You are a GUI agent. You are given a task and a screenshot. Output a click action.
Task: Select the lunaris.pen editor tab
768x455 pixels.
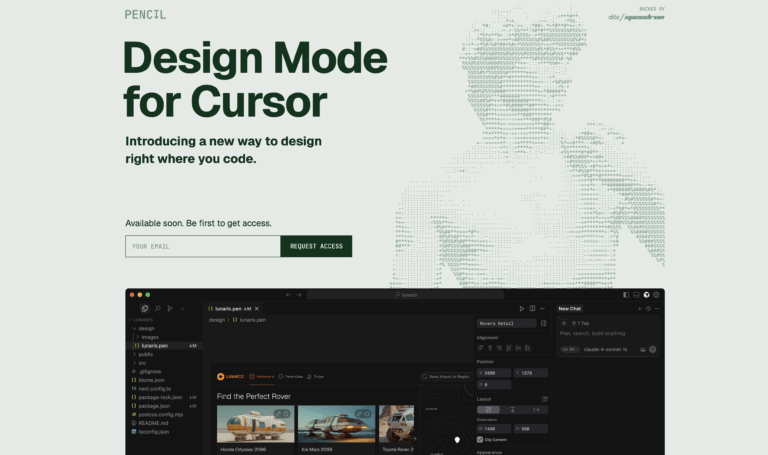pyautogui.click(x=233, y=309)
